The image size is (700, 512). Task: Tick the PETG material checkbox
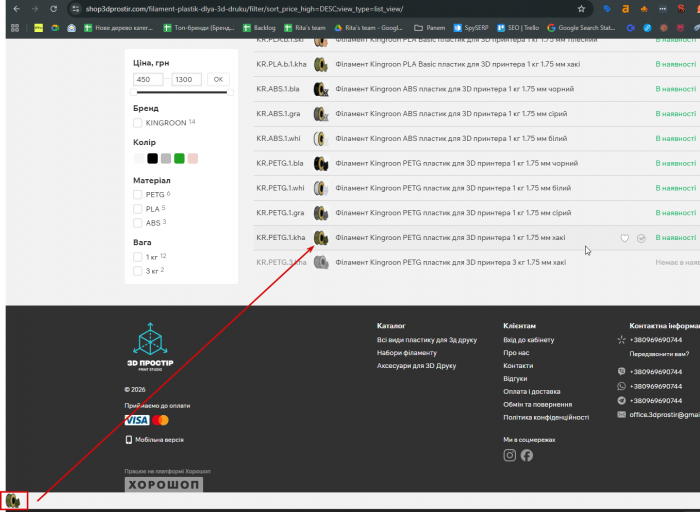click(x=138, y=195)
